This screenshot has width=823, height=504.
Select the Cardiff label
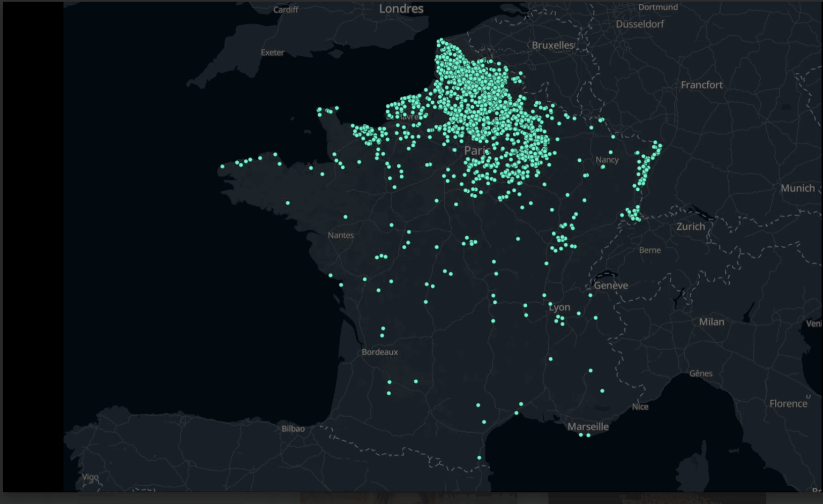tap(286, 10)
